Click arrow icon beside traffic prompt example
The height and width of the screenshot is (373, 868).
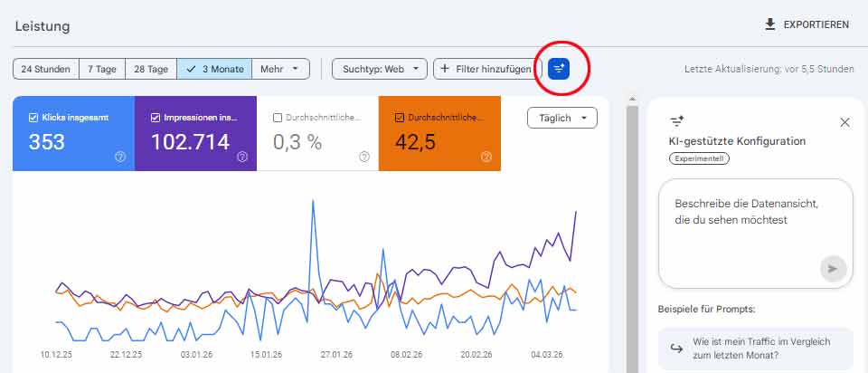(x=676, y=349)
